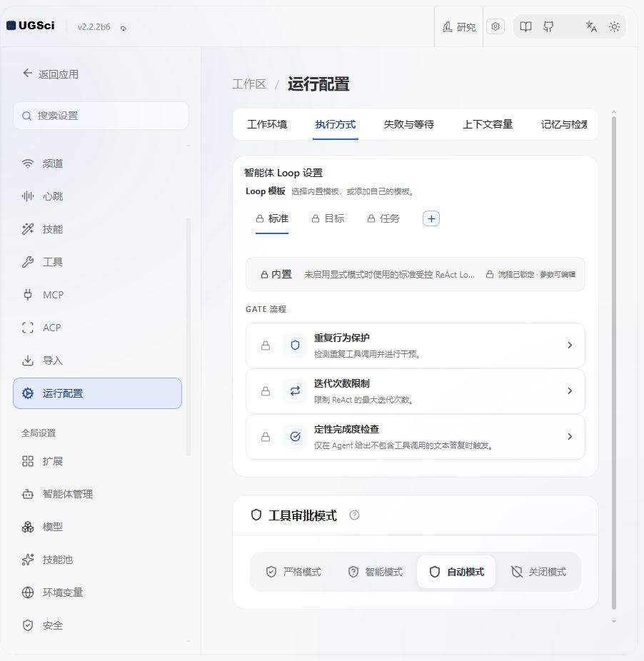Click the GATE 流程 heading
The height and width of the screenshot is (661, 644).
[x=266, y=309]
